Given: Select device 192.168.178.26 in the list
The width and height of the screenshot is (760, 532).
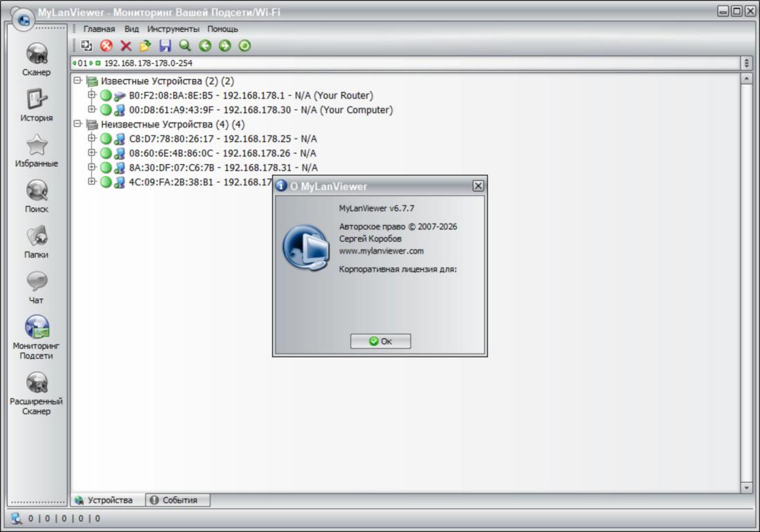Looking at the screenshot, I should pyautogui.click(x=222, y=153).
